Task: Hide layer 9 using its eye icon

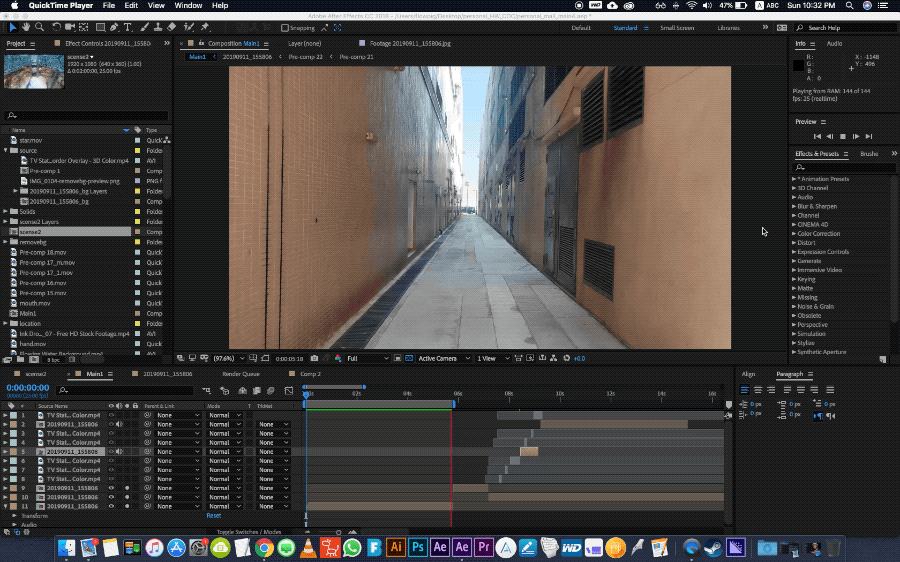Action: click(111, 488)
